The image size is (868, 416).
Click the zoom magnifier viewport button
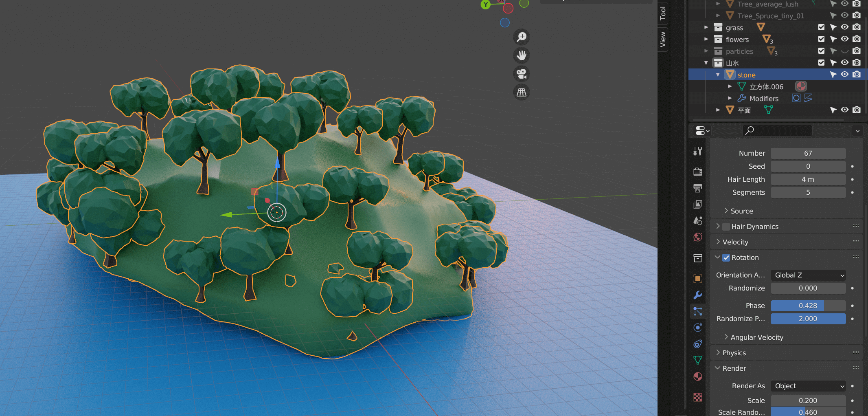(522, 37)
